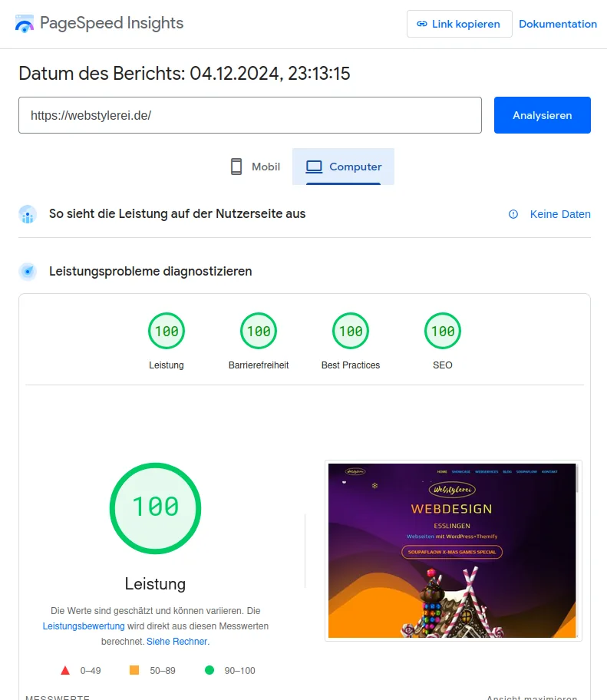607x700 pixels.
Task: Click the SEO label text
Action: tap(443, 365)
